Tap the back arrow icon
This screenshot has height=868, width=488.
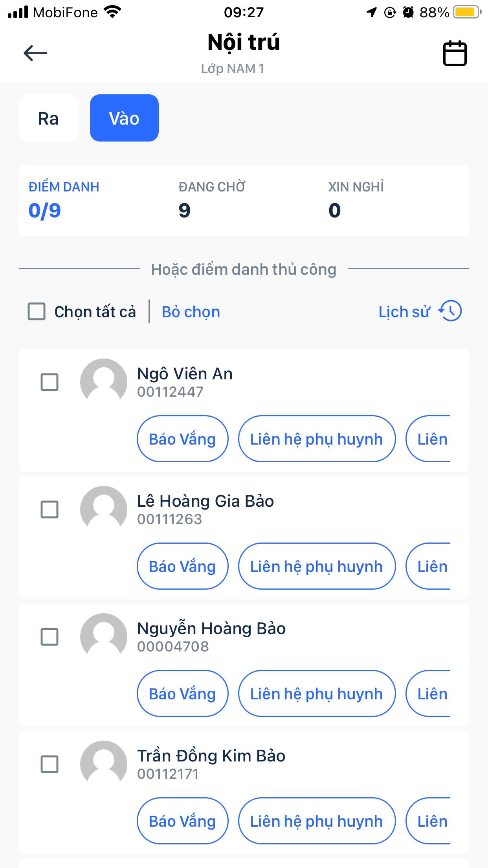pyautogui.click(x=35, y=53)
